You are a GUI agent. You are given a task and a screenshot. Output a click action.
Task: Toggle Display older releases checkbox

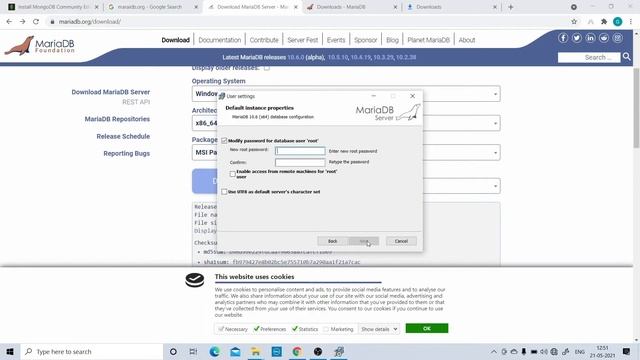267,68
